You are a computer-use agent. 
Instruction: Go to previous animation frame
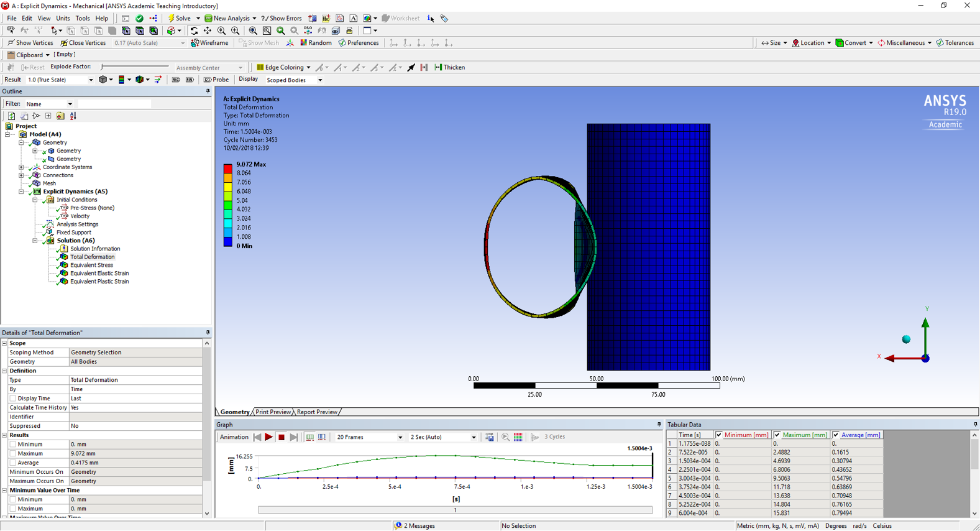click(x=257, y=437)
